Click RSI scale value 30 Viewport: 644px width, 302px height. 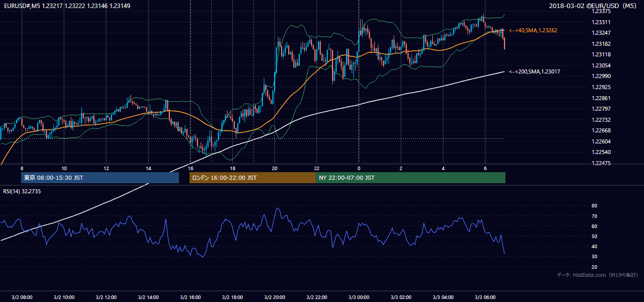point(594,257)
